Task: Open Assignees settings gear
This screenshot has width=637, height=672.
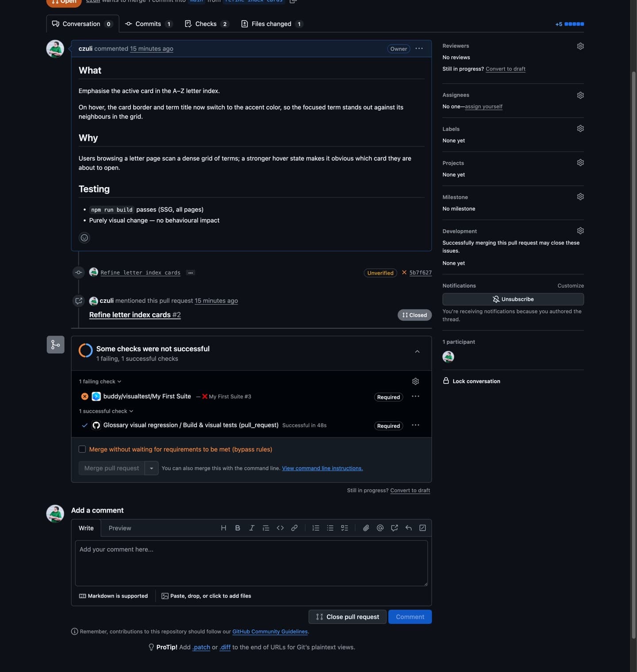Action: click(x=580, y=95)
